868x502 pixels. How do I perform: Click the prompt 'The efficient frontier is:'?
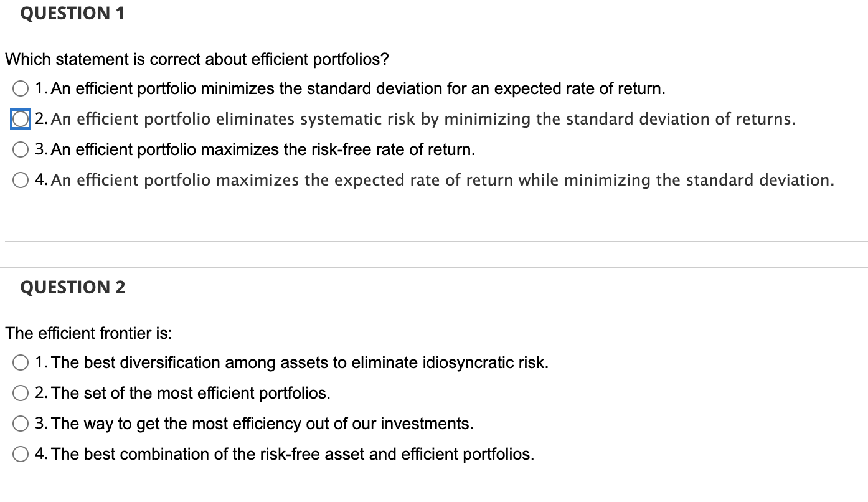[87, 333]
